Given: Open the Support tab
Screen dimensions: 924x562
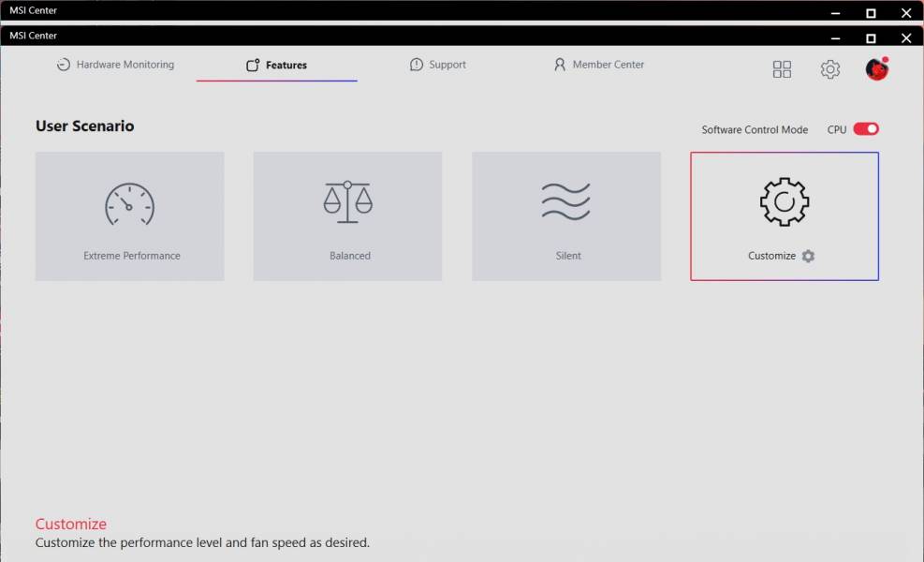Looking at the screenshot, I should coord(438,65).
